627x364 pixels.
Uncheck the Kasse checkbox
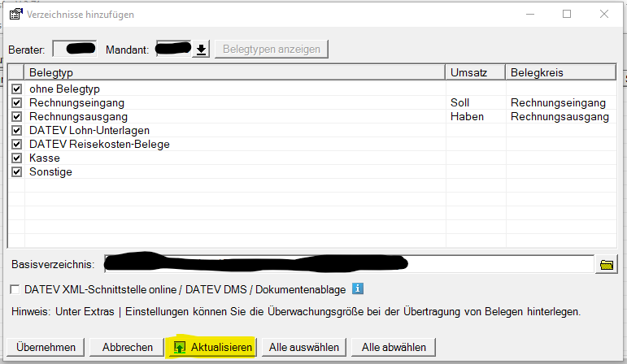[16, 158]
